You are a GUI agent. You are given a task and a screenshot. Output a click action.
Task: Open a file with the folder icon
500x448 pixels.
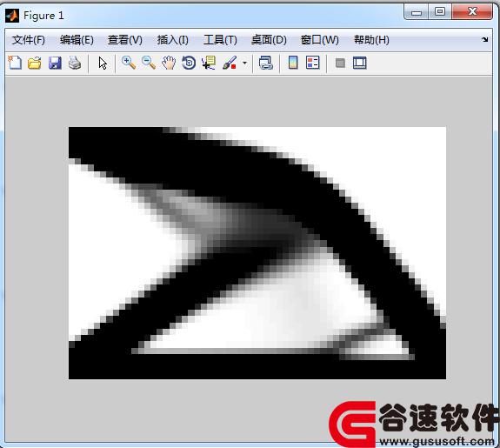click(x=35, y=63)
